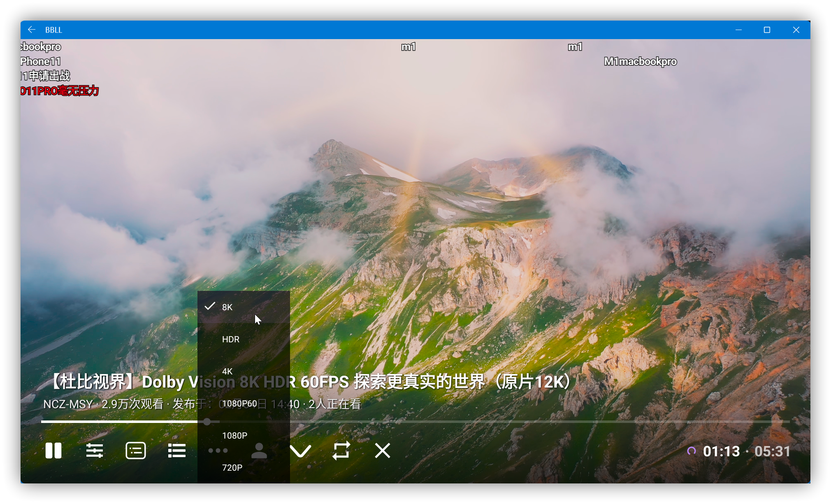Select HDR from the quality menu

[x=230, y=339]
